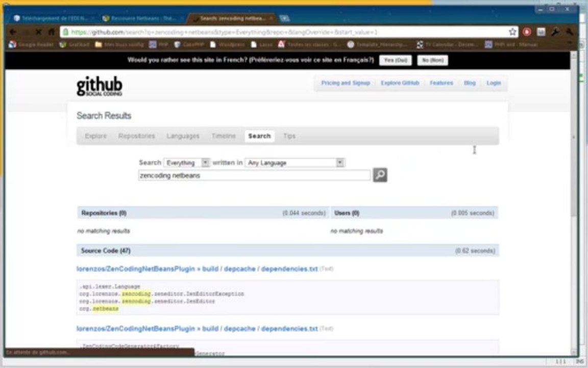This screenshot has height=368, width=588.
Task: Switch to the Ressource Netbeans browser tab
Action: [142, 18]
